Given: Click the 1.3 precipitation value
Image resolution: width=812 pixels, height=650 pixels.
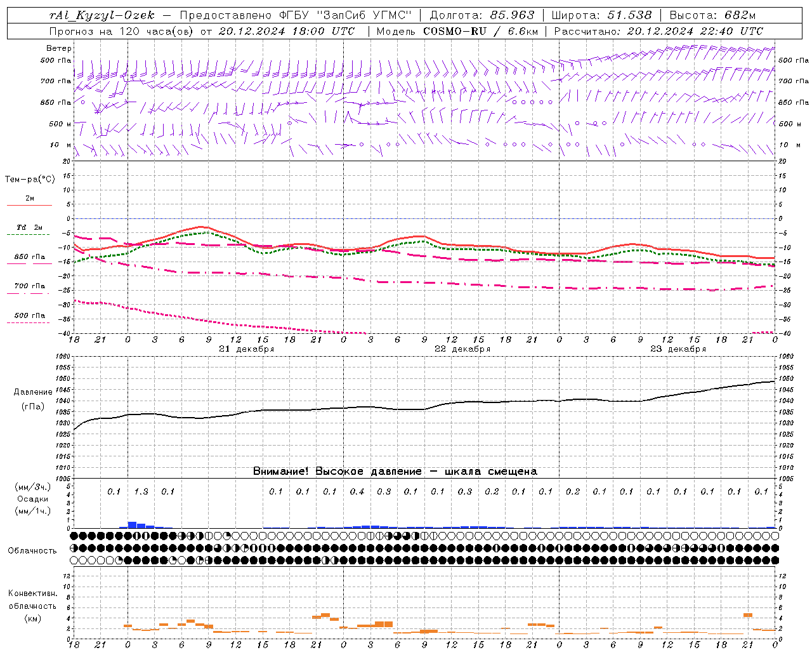Looking at the screenshot, I should (141, 491).
